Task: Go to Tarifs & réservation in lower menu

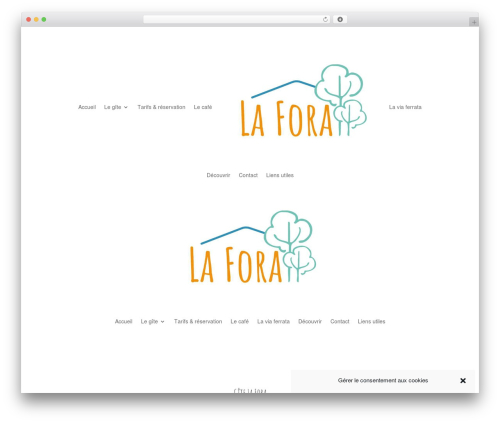Action: click(198, 321)
